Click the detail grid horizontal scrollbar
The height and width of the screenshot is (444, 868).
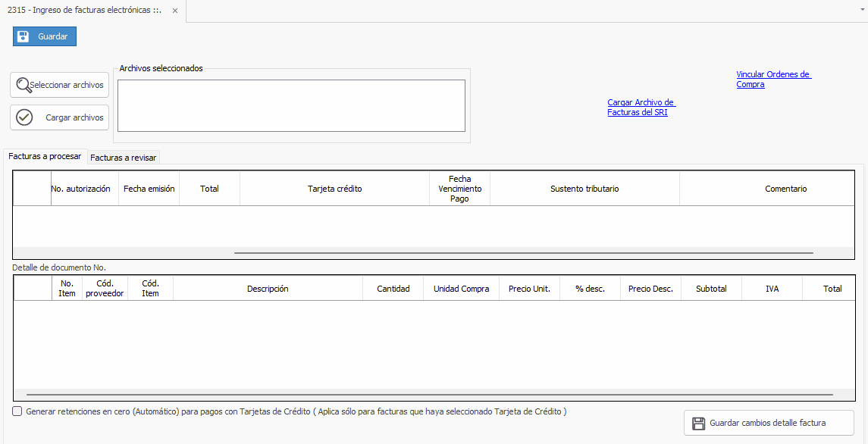coord(429,395)
